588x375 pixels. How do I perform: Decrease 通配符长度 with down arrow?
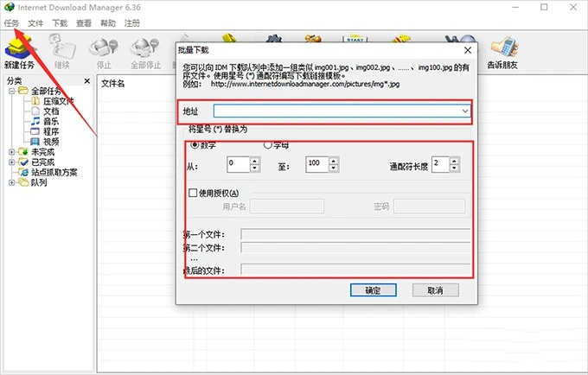(454, 168)
